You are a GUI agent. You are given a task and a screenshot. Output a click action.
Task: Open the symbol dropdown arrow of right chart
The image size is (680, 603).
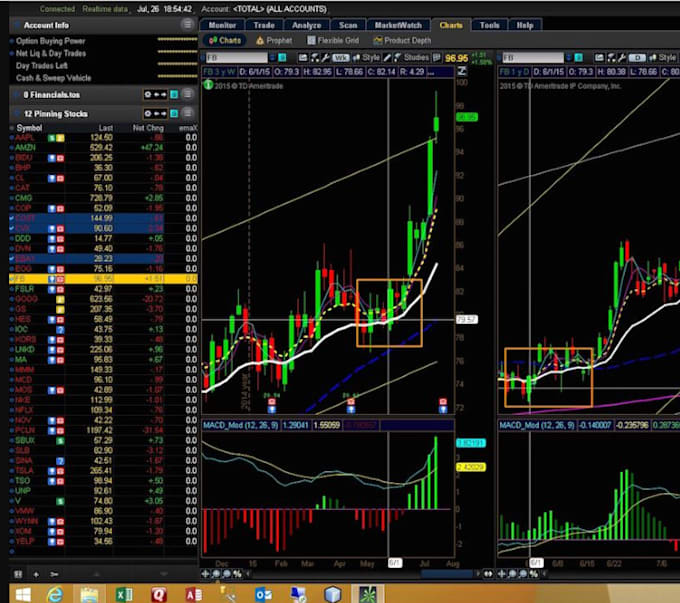[569, 57]
